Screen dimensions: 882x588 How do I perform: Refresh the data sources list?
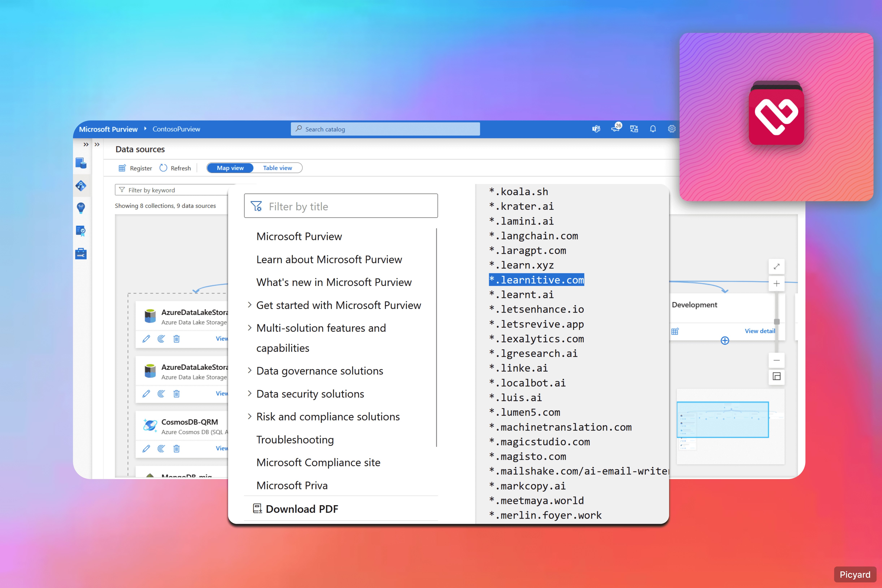point(175,168)
